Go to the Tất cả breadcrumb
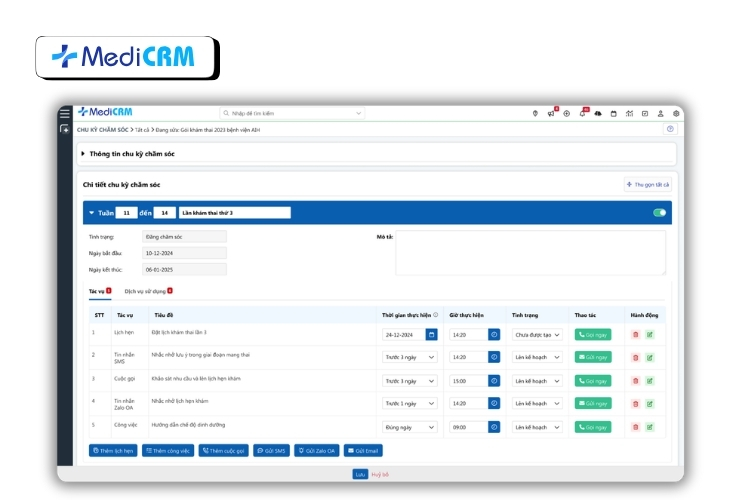The height and width of the screenshot is (500, 750). (x=142, y=130)
